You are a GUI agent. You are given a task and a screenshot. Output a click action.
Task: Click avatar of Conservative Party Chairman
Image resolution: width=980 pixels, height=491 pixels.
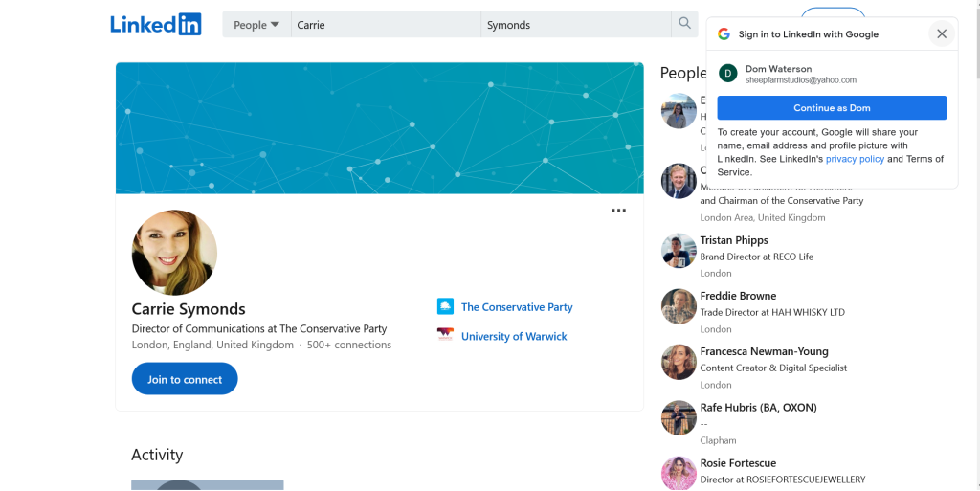pyautogui.click(x=679, y=181)
